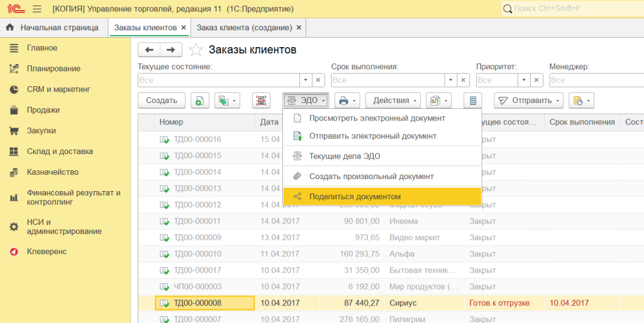This screenshot has width=644, height=323.
Task: Open the Действия dropdown
Action: (393, 101)
